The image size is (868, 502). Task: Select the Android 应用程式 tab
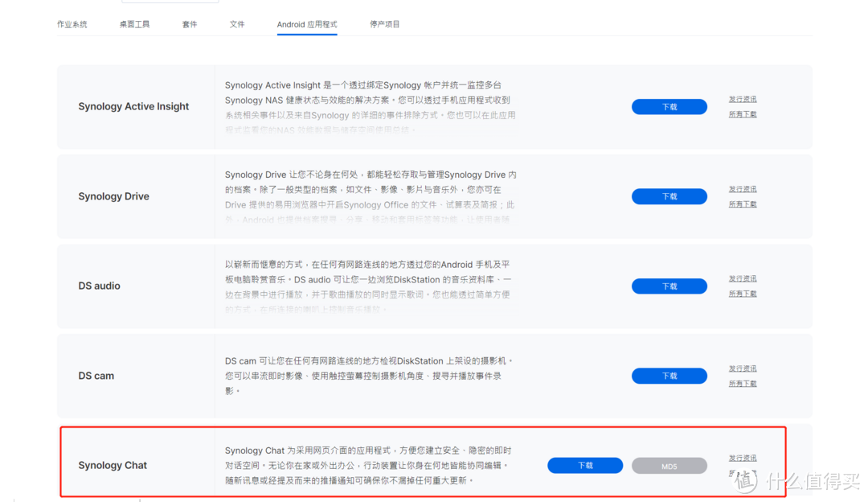306,24
